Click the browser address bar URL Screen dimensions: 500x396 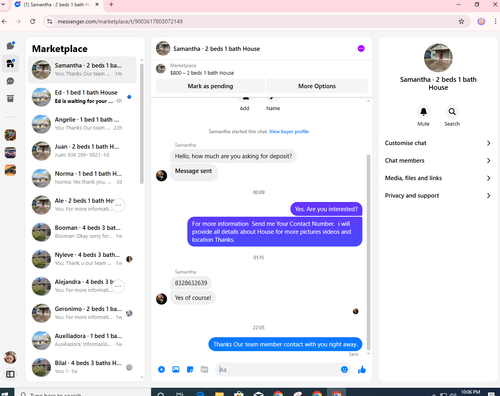120,21
